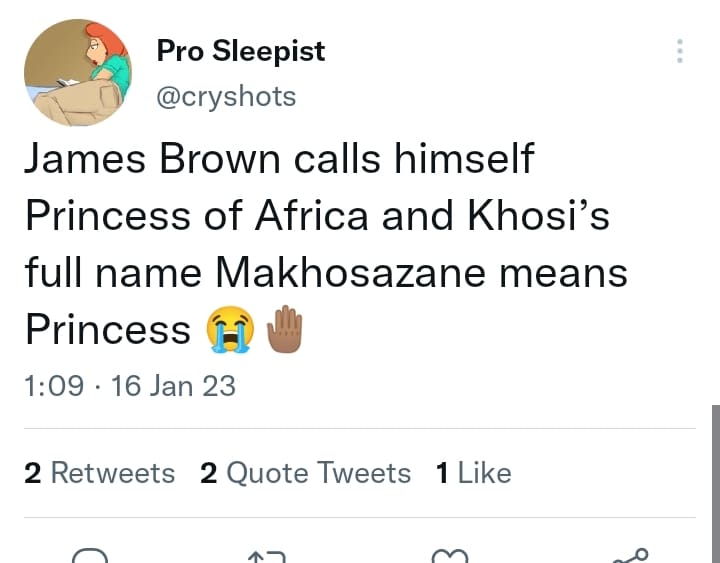This screenshot has width=720, height=563.
Task: Click the tweet timestamp 1:09
Action: (x=54, y=386)
